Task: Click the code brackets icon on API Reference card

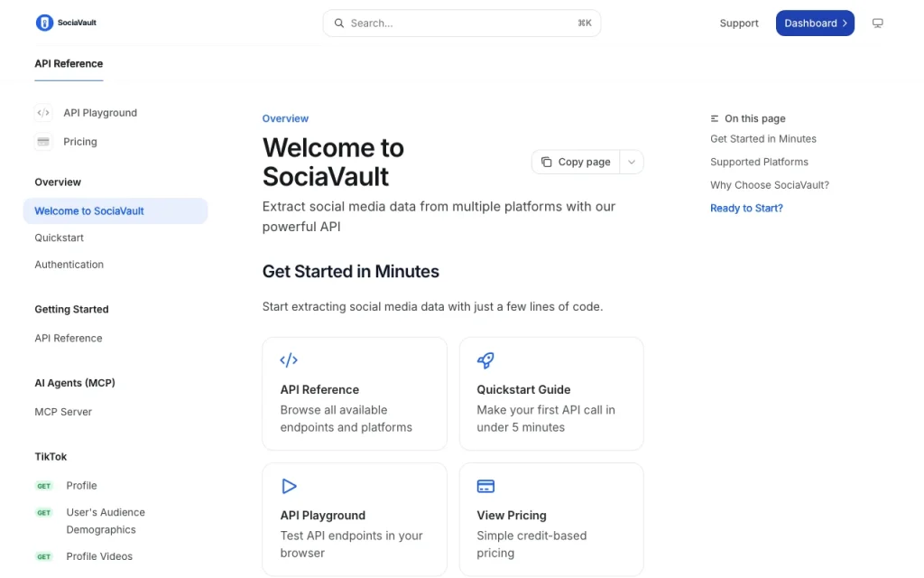Action: click(289, 359)
